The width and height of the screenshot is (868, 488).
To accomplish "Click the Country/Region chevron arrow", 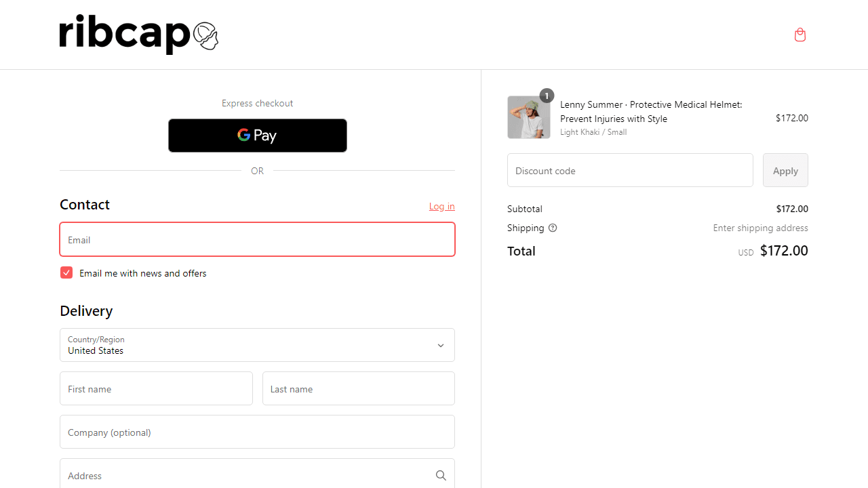I will click(x=441, y=346).
